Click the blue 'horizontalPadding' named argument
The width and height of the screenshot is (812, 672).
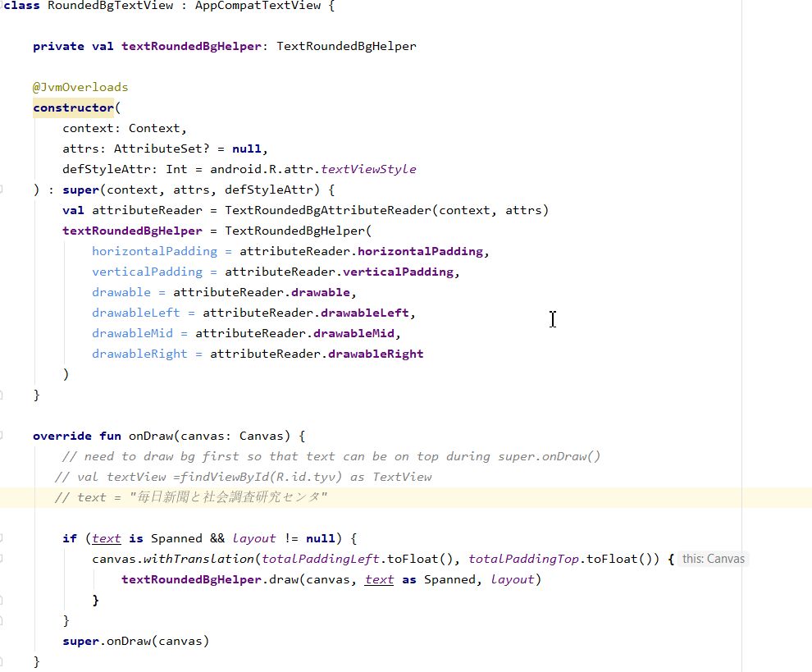tap(155, 252)
